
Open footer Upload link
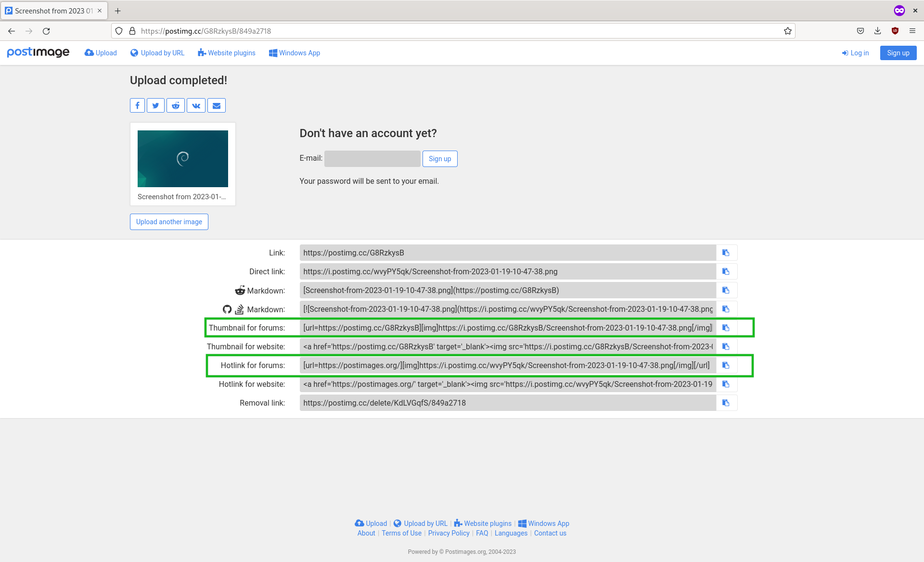pos(371,524)
